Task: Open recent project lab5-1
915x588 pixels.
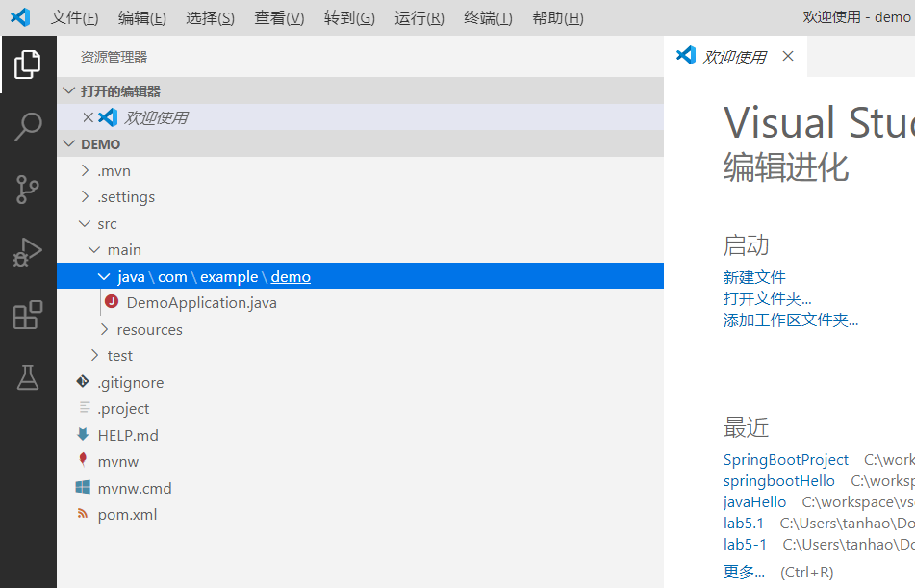Action: (745, 544)
